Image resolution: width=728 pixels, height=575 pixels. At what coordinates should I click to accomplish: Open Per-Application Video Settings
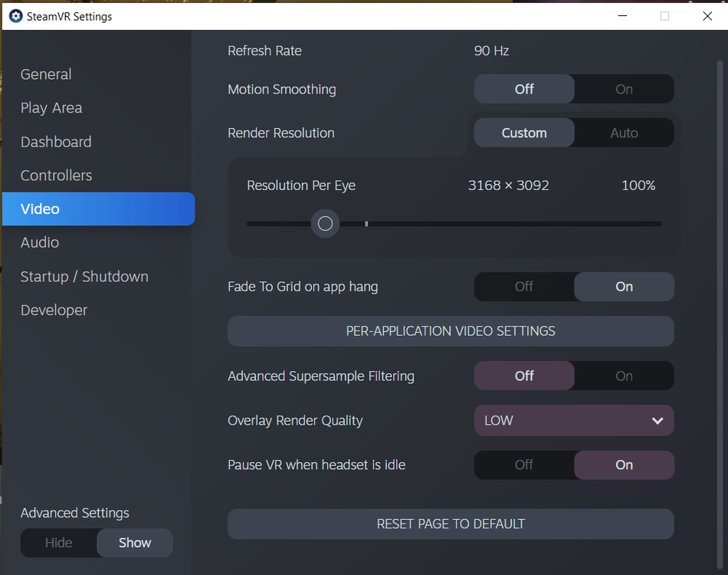451,330
